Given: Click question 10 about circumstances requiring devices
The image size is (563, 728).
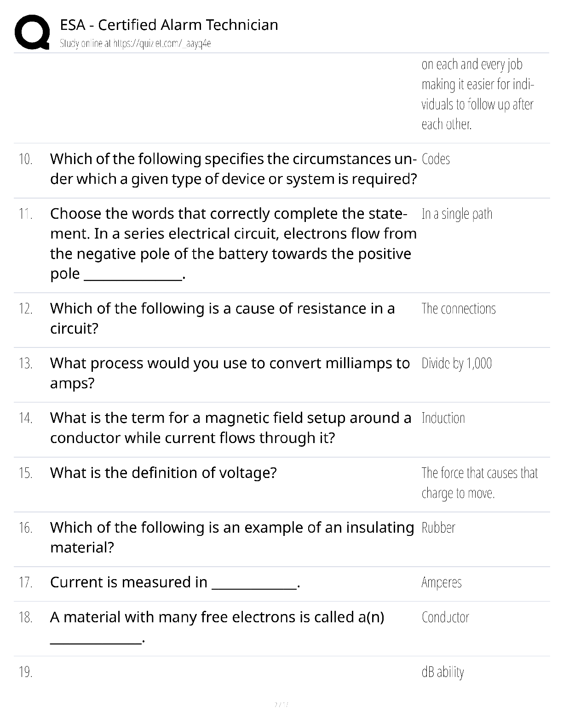Looking at the screenshot, I should [234, 169].
